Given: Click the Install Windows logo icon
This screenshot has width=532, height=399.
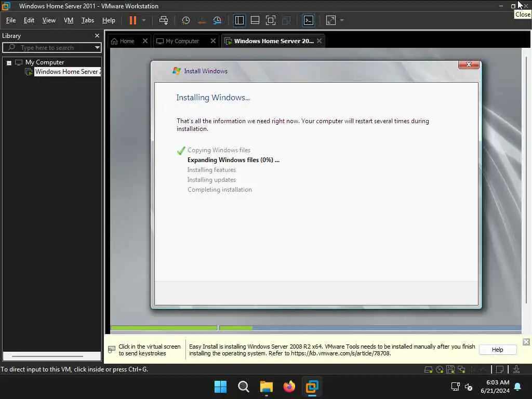Looking at the screenshot, I should coord(177,71).
